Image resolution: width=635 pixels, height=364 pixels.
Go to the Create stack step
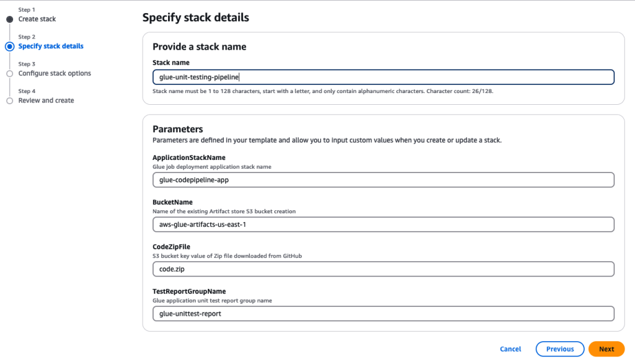coord(37,19)
